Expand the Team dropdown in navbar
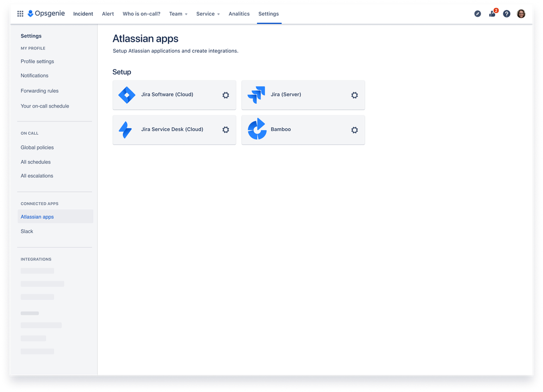Screen dimensions: 543x392 [178, 14]
